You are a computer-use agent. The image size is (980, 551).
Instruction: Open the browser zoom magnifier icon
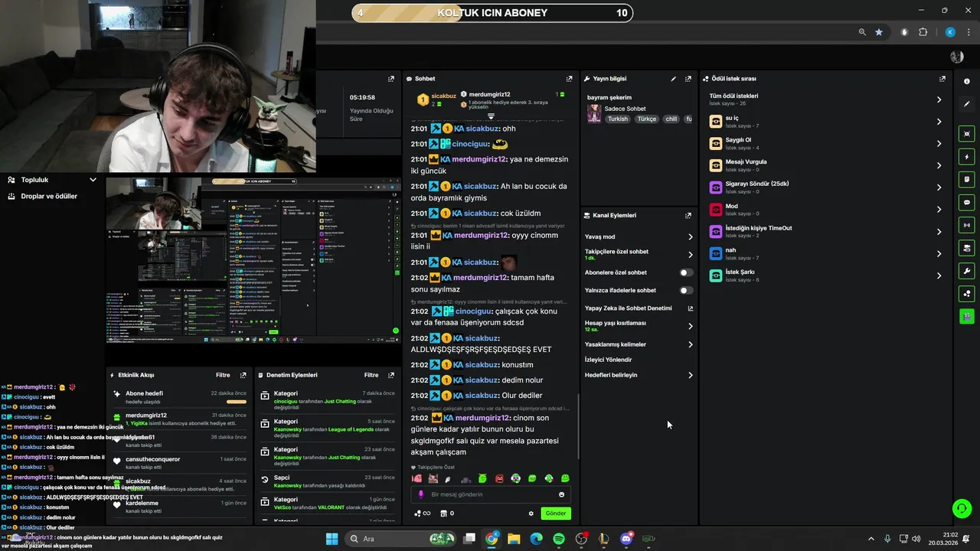(x=862, y=32)
